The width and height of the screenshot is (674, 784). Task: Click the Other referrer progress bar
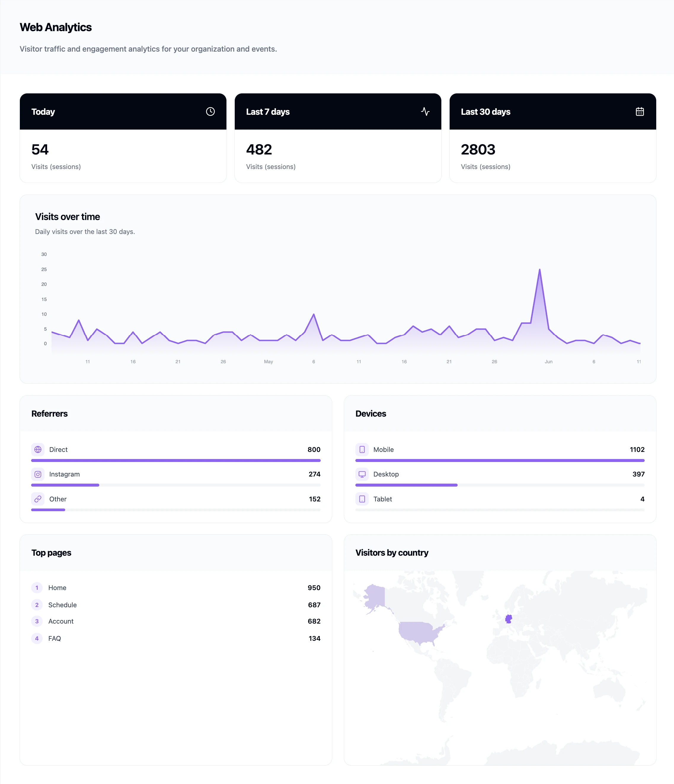176,510
